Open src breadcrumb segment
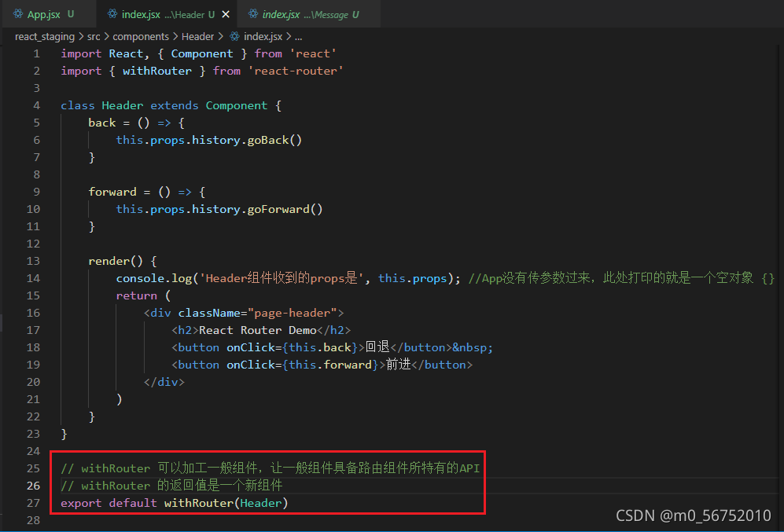 (94, 36)
